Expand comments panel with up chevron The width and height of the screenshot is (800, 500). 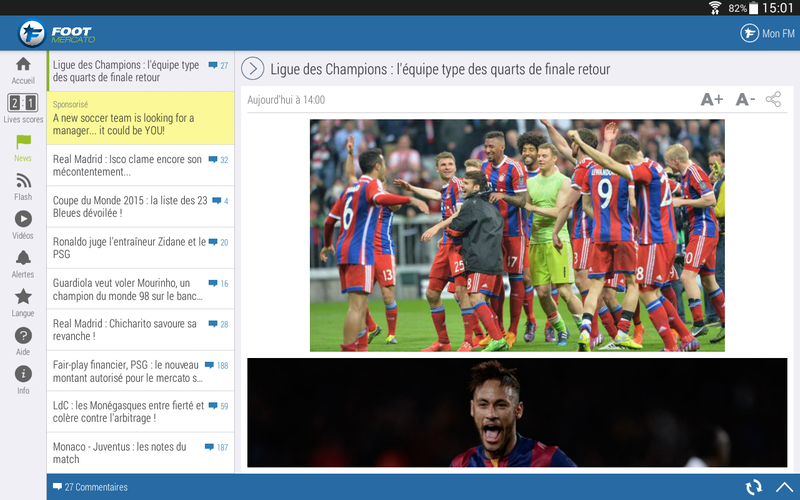tap(785, 487)
